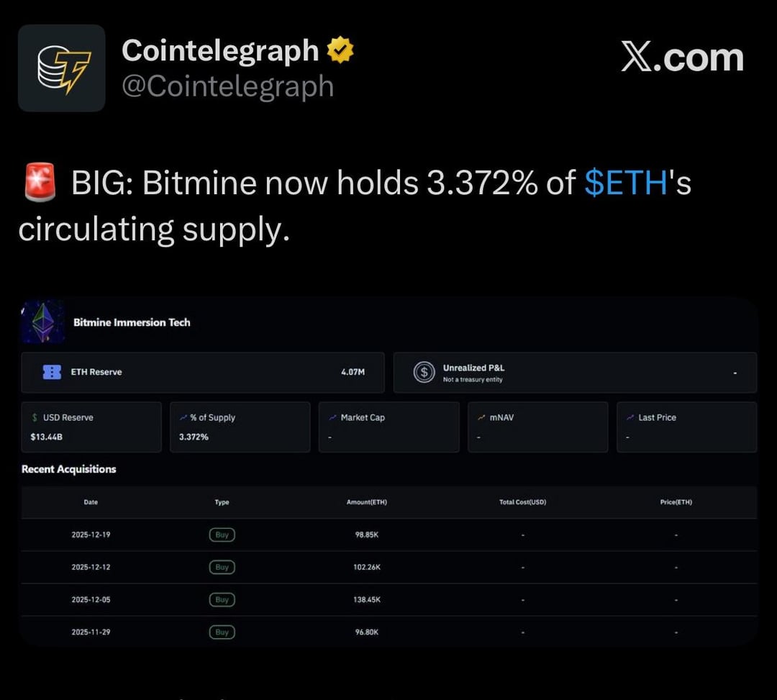Click the Buy badge for 2025-12-19
The image size is (777, 700).
(222, 535)
